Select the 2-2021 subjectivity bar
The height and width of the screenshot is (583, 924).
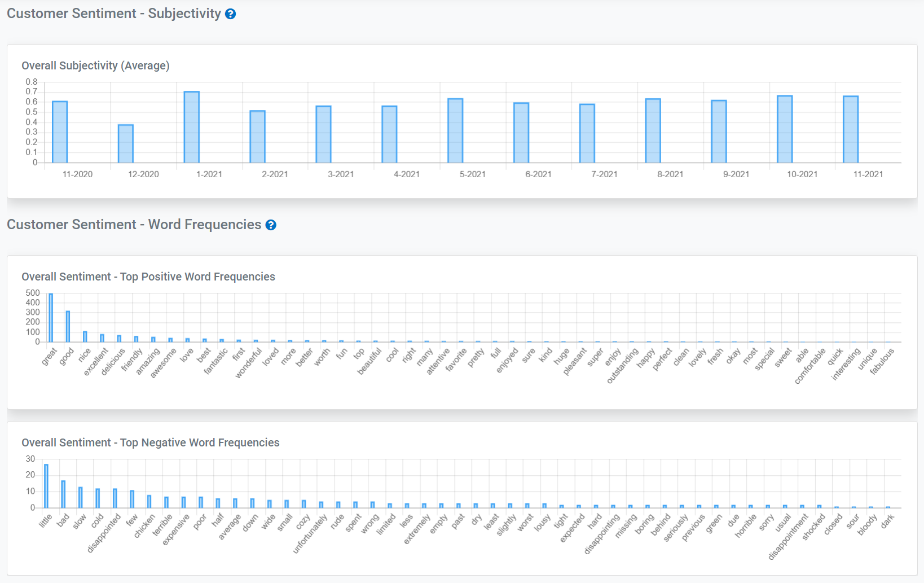point(258,137)
